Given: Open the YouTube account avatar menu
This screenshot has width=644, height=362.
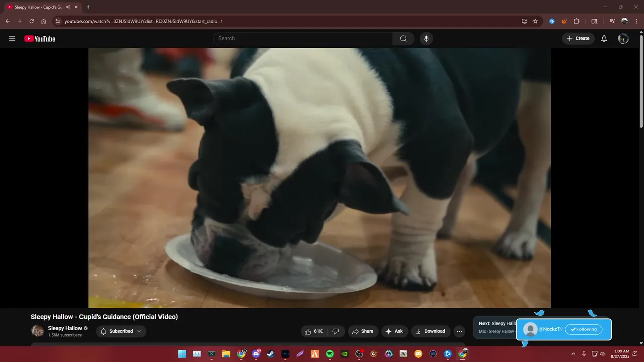Looking at the screenshot, I should point(623,39).
